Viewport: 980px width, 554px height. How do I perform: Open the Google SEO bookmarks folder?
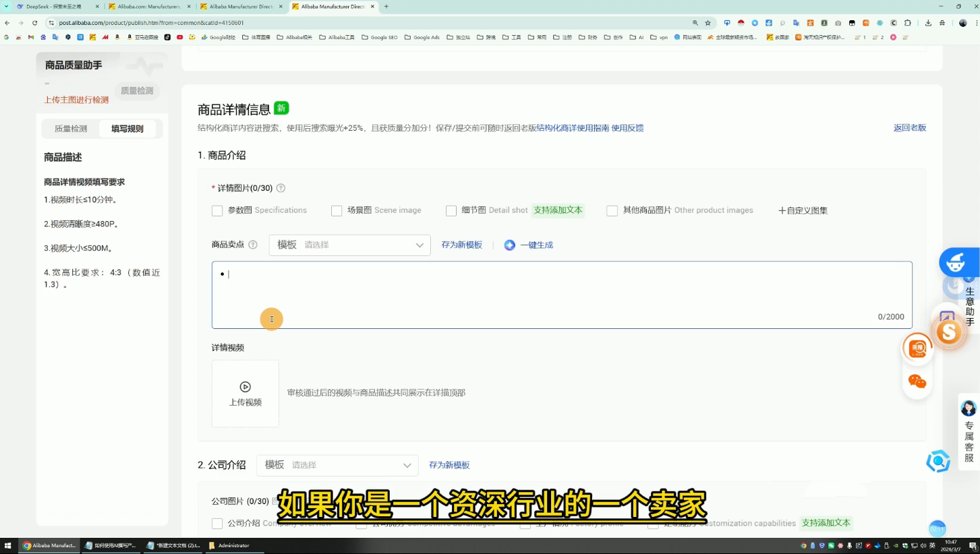coord(380,37)
